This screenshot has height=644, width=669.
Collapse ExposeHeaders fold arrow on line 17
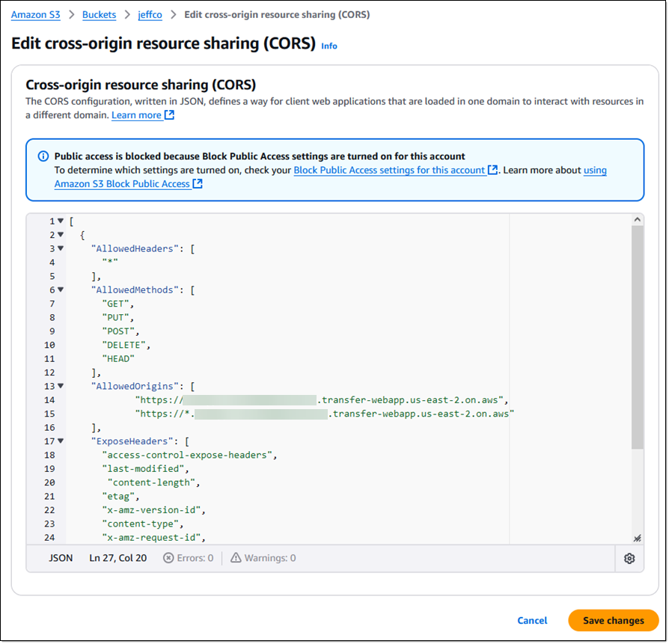pos(61,441)
